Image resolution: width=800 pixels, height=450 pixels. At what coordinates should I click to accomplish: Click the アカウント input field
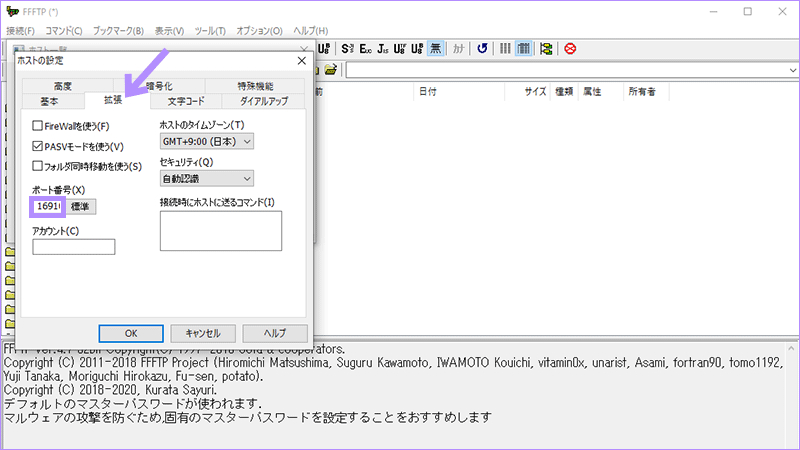coord(74,247)
